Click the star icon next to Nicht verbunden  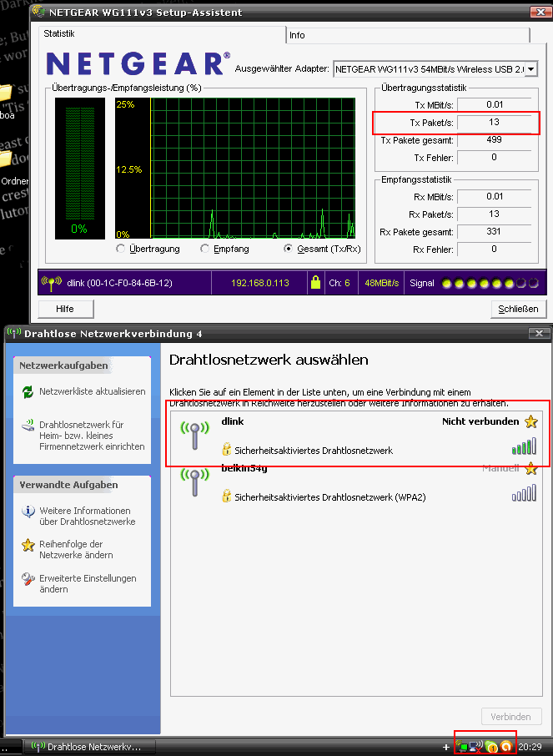pos(530,421)
